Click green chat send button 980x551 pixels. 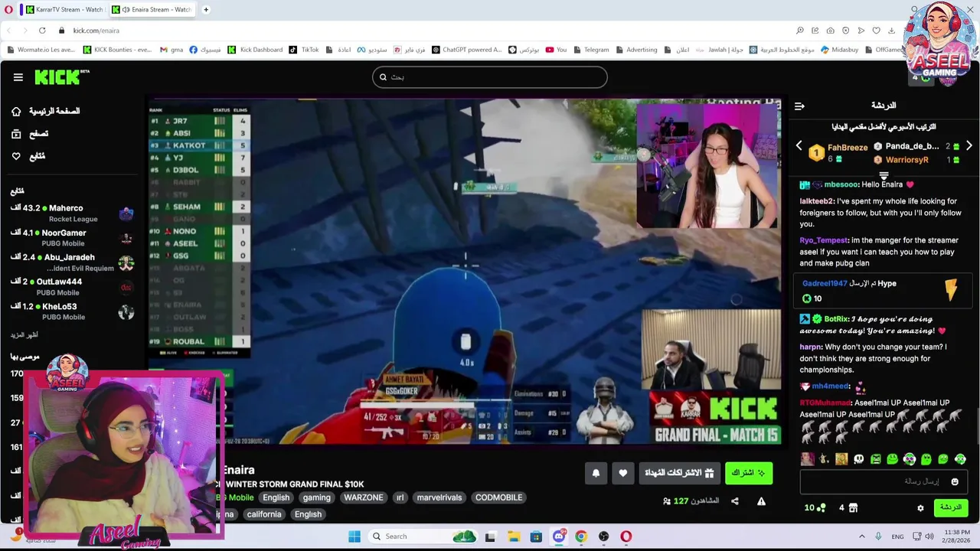coord(951,507)
